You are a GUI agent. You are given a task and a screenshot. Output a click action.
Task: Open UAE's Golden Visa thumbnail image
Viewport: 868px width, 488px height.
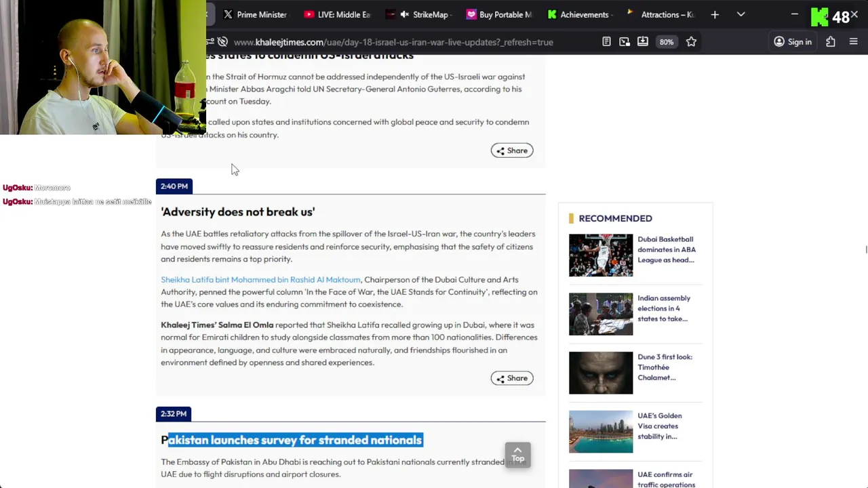[x=601, y=432]
